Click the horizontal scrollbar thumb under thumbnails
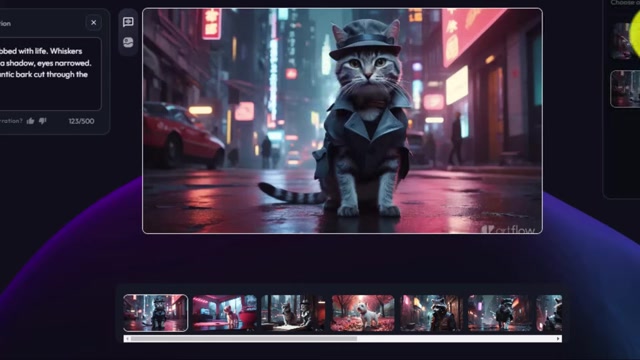 pos(244,339)
